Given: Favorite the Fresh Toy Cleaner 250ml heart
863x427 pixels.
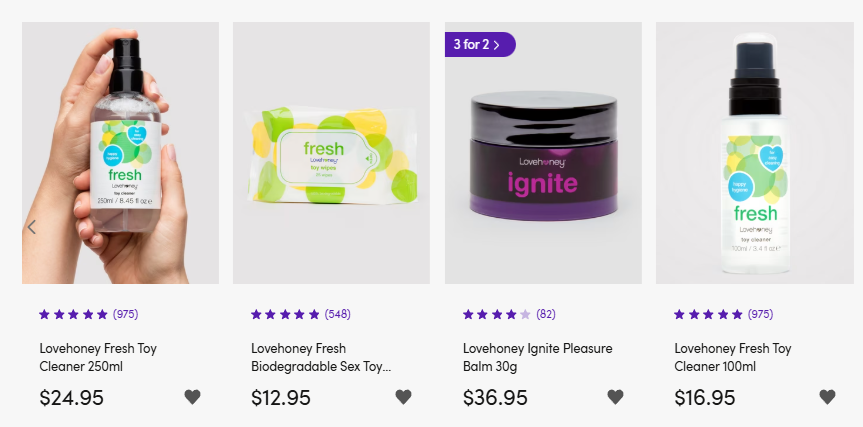Looking at the screenshot, I should click(x=192, y=397).
